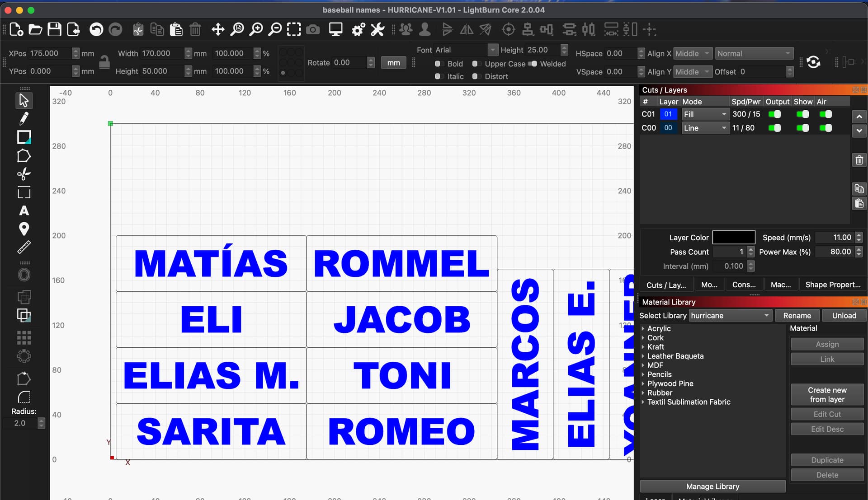Expand the Leather Baqueta material category
The width and height of the screenshot is (868, 500).
(x=643, y=356)
